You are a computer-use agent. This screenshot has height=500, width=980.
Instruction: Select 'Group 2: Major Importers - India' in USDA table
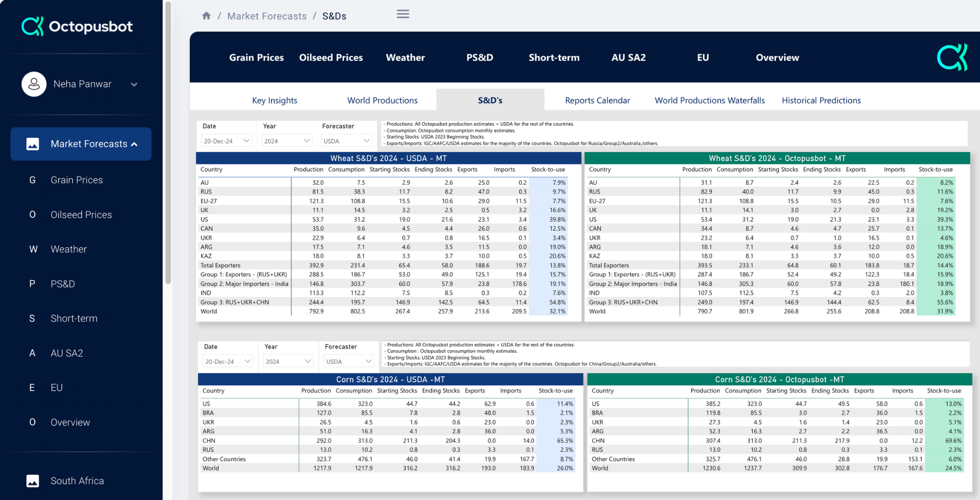383,284
